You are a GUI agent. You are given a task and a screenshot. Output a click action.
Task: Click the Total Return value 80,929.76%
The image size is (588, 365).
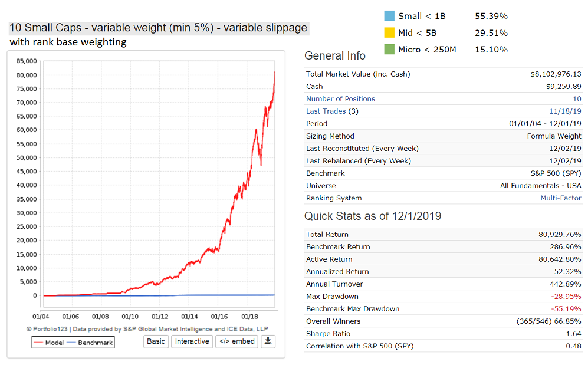coord(560,235)
